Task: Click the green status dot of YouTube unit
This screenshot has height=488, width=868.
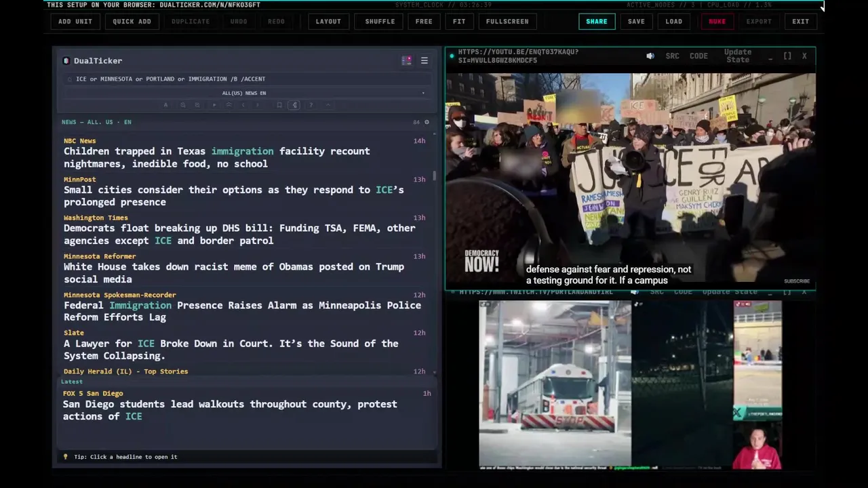Action: pos(452,56)
